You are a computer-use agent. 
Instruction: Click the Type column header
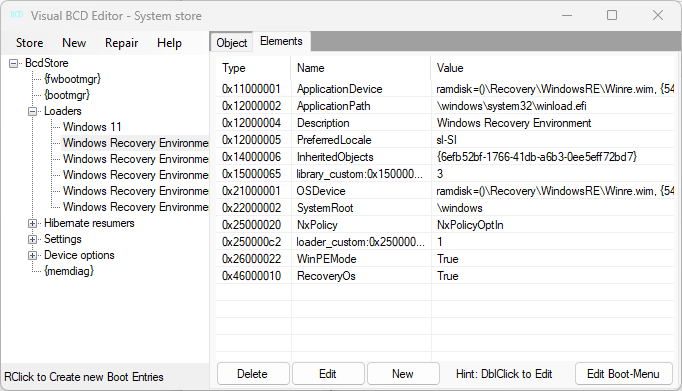pos(253,68)
